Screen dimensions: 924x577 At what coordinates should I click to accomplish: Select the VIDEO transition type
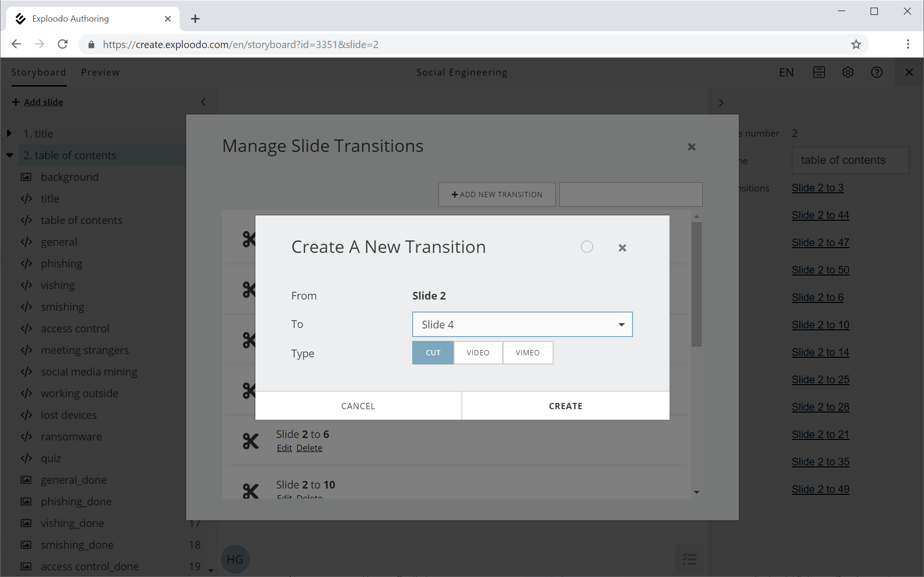coord(478,352)
